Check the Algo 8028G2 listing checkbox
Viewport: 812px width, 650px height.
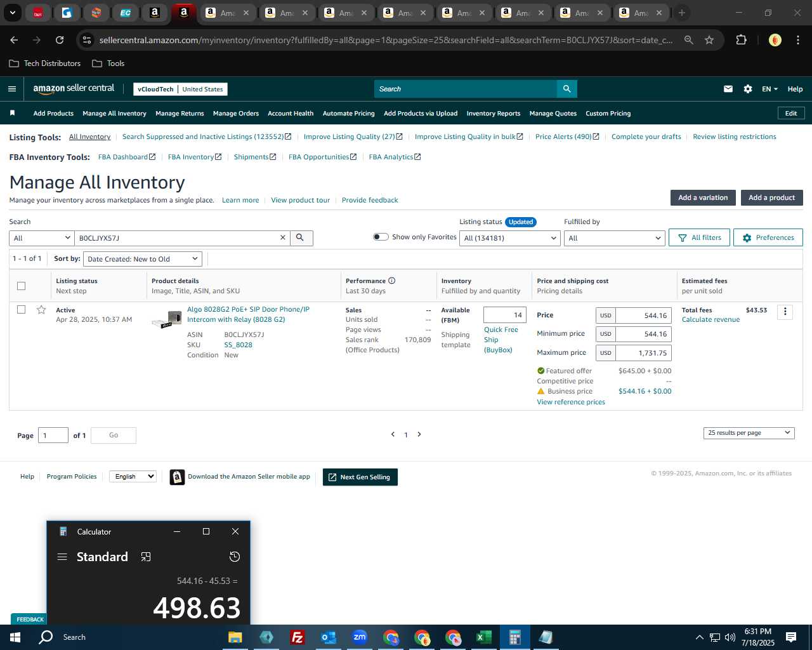(21, 310)
